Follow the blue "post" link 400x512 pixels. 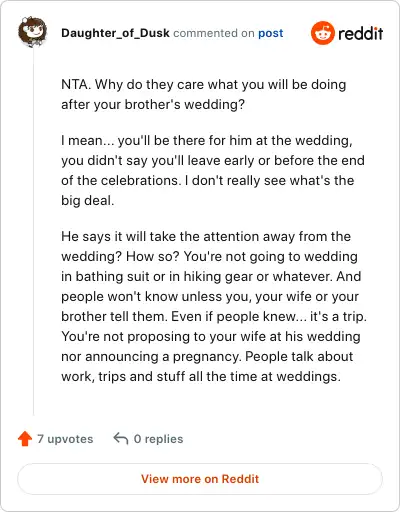tap(271, 33)
